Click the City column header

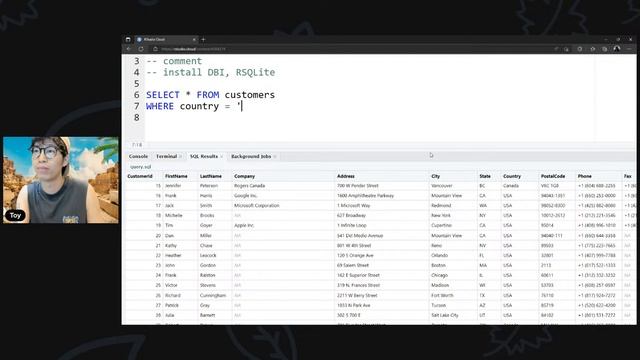coord(436,176)
